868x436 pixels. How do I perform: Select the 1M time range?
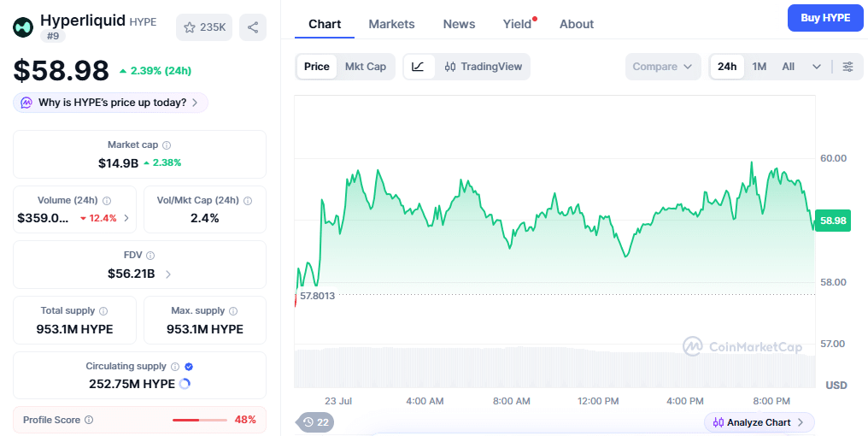tap(759, 67)
